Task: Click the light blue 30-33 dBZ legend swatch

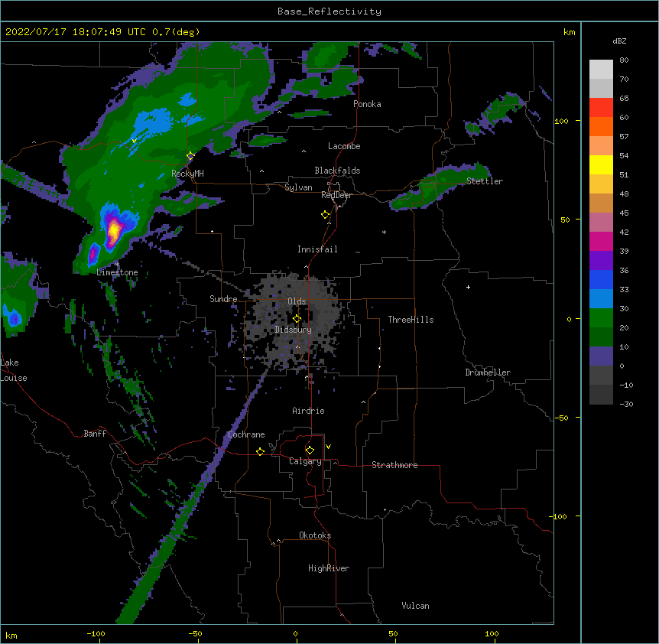Action: tap(601, 299)
